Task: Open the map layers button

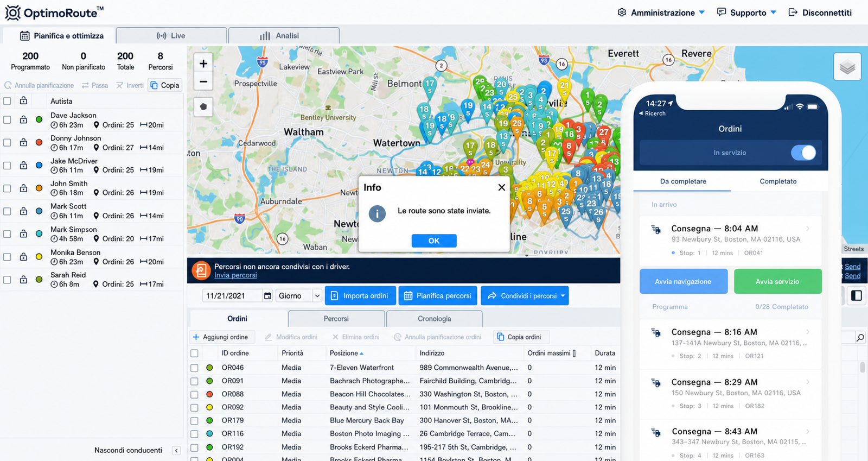Action: point(847,67)
